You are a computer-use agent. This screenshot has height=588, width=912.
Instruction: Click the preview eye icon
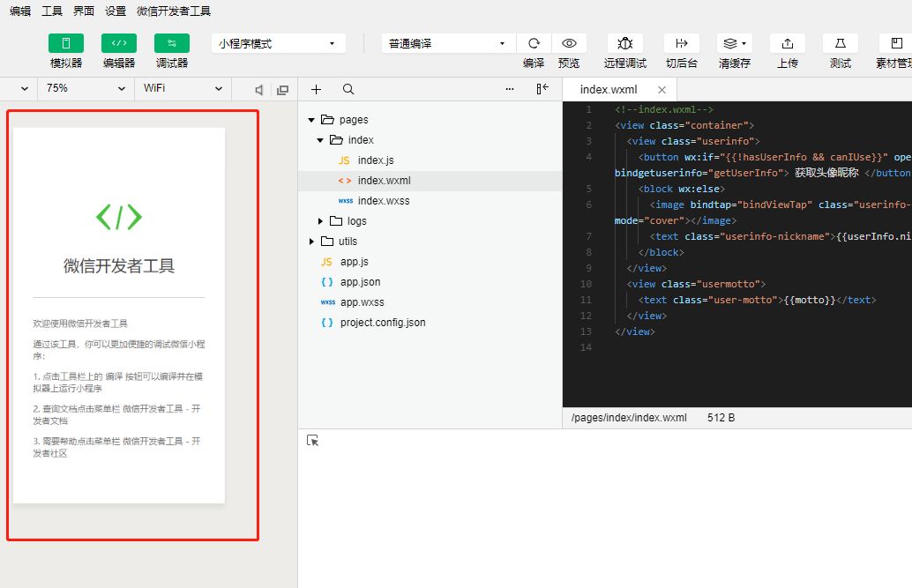[x=569, y=43]
